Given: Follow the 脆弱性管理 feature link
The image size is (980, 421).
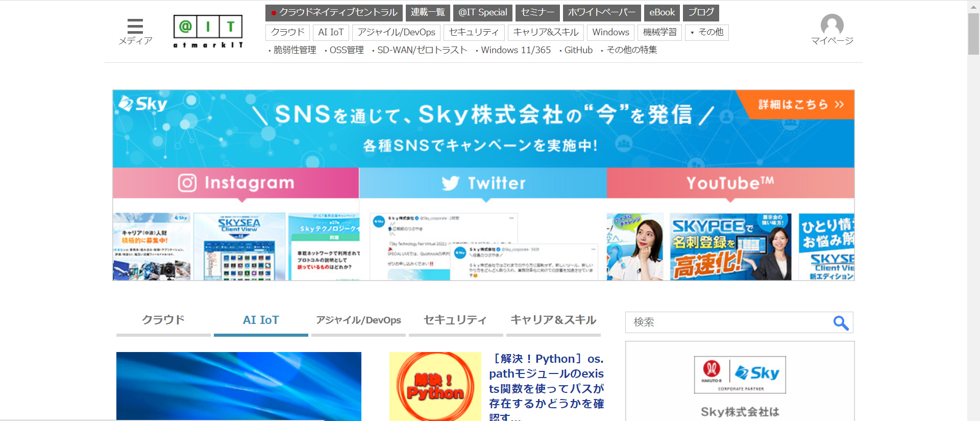Looking at the screenshot, I should [x=295, y=50].
